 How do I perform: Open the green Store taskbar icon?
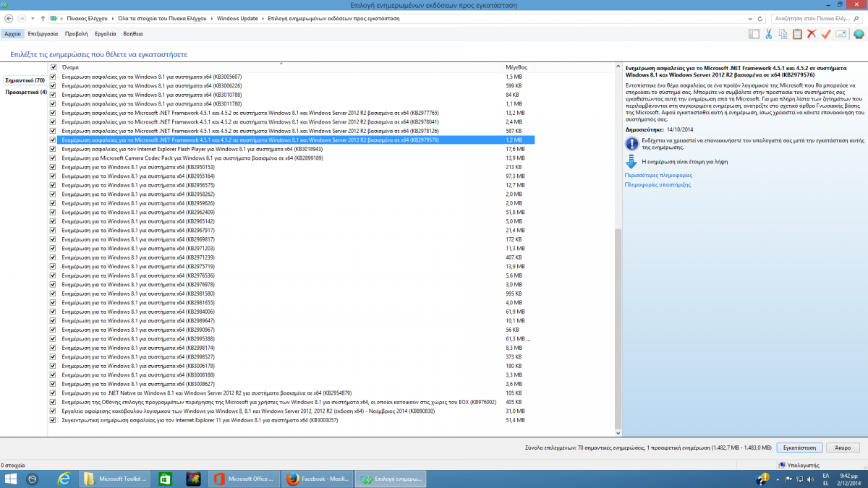click(x=165, y=479)
